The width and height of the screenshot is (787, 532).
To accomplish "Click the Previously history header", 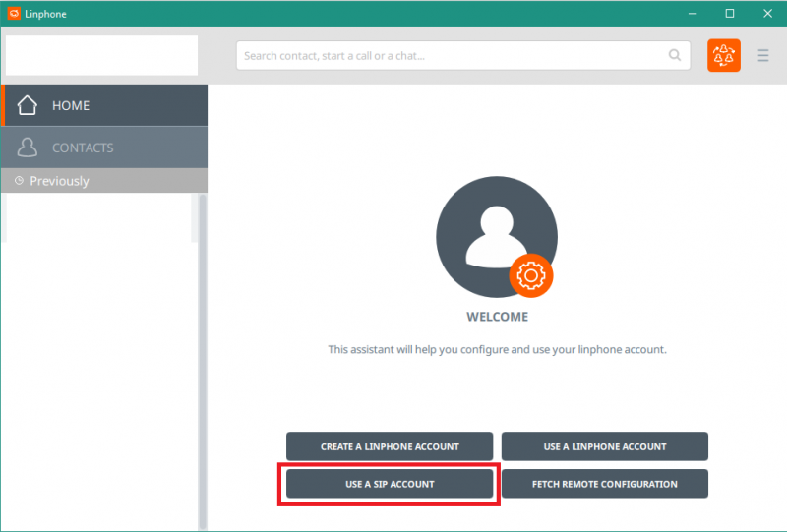I will coord(104,181).
